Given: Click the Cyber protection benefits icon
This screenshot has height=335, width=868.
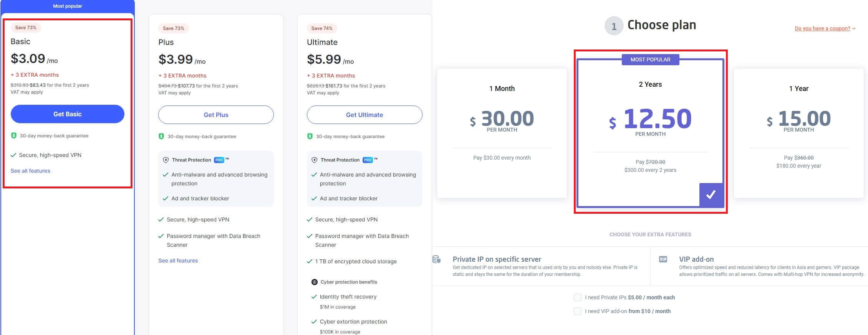Looking at the screenshot, I should pyautogui.click(x=314, y=282).
